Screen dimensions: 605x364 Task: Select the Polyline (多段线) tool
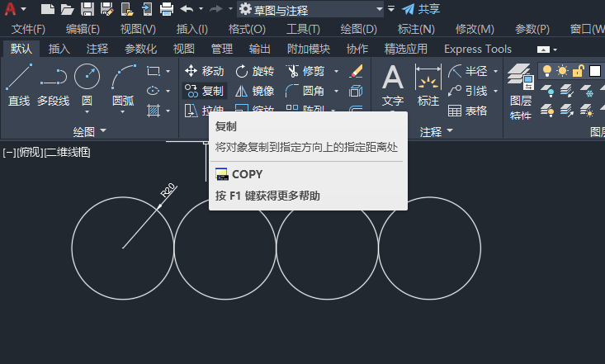point(54,86)
